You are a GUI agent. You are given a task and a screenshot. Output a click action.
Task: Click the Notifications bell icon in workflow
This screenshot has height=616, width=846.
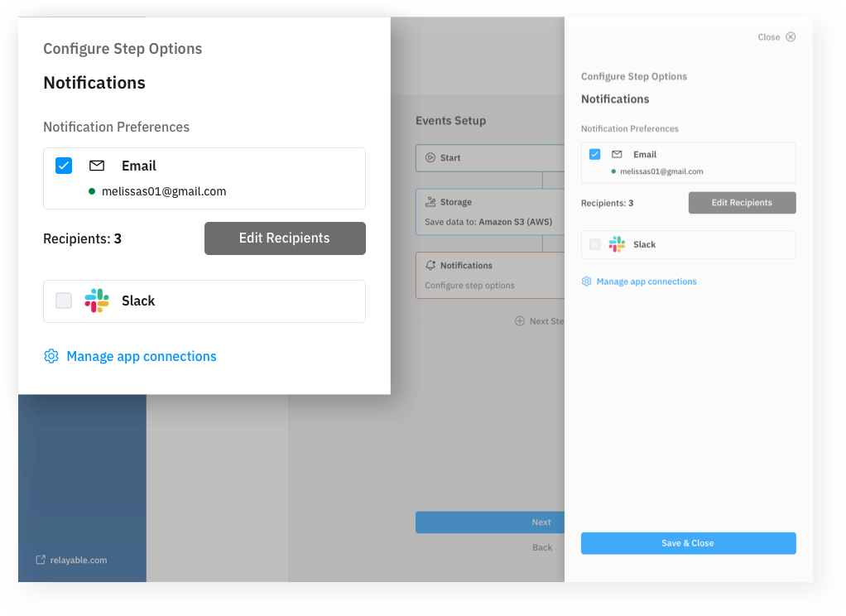pyautogui.click(x=430, y=266)
